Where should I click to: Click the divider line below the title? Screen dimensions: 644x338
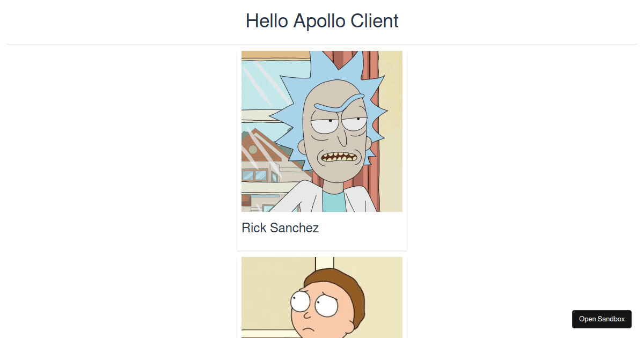(321, 44)
